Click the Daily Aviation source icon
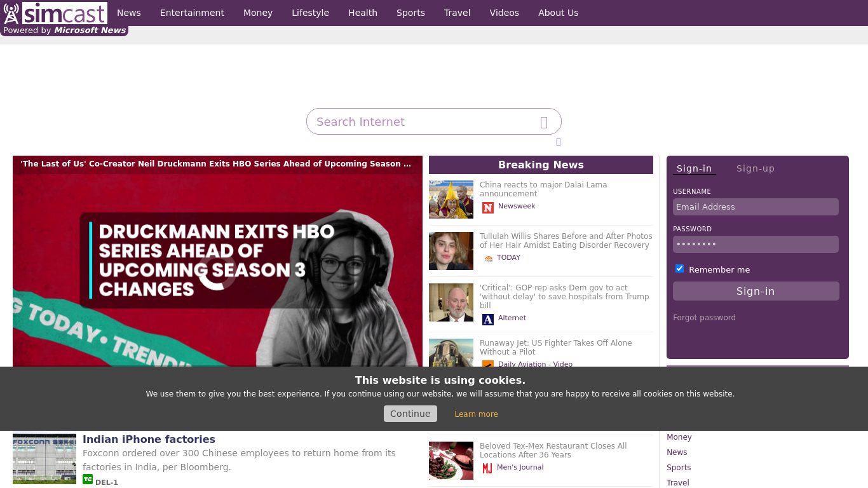The image size is (868, 488). coord(488,364)
